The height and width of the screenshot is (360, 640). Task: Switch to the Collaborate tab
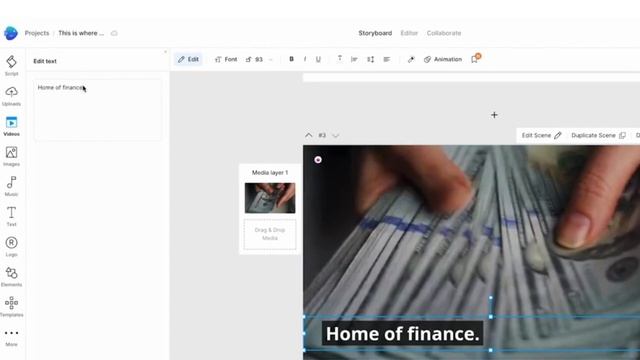pyautogui.click(x=444, y=33)
